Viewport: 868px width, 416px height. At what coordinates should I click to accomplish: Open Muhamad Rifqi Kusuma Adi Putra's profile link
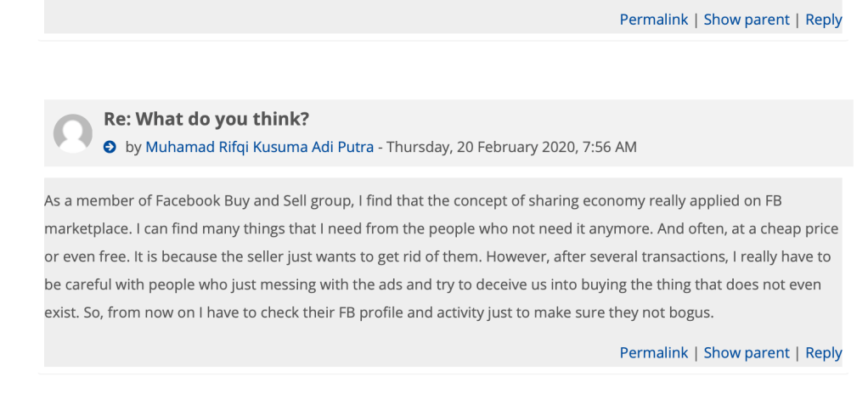tap(259, 147)
